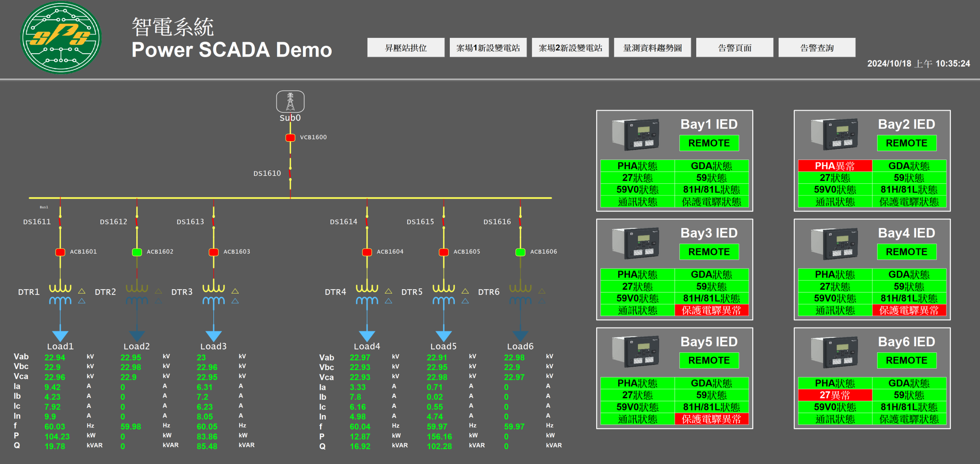This screenshot has width=980, height=464.
Task: Click the Load4 feeder arrow icon
Action: 367,335
